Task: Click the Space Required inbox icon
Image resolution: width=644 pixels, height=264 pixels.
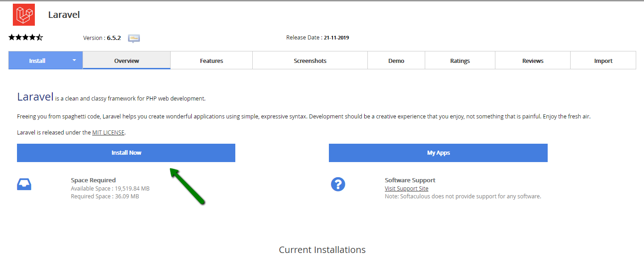Action: [24, 185]
